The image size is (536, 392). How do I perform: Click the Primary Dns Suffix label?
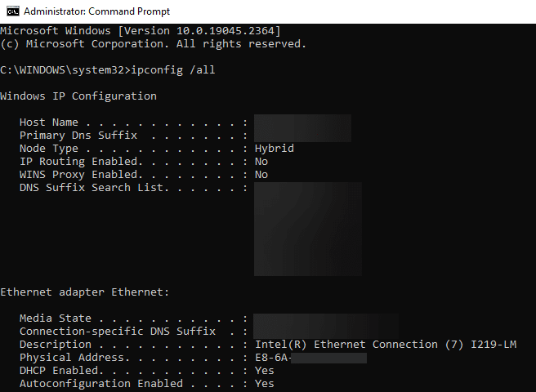pyautogui.click(x=78, y=136)
